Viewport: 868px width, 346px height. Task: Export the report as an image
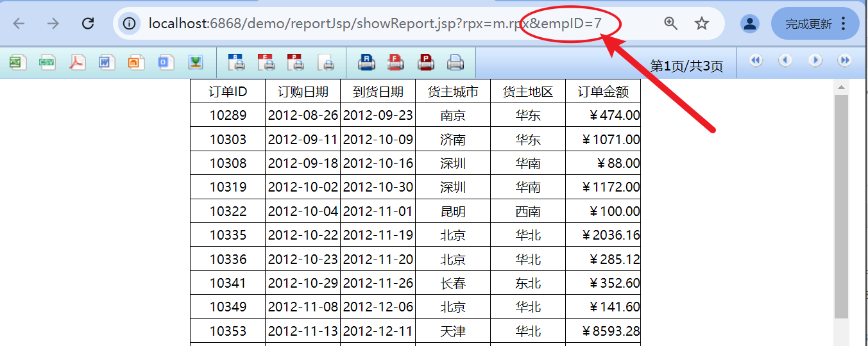click(x=196, y=62)
